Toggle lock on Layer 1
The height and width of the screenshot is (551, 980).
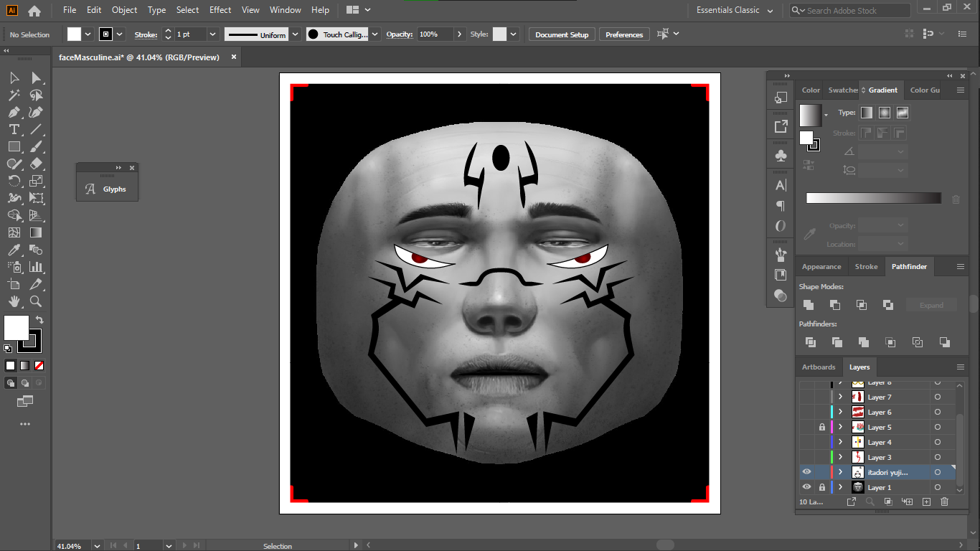[822, 487]
